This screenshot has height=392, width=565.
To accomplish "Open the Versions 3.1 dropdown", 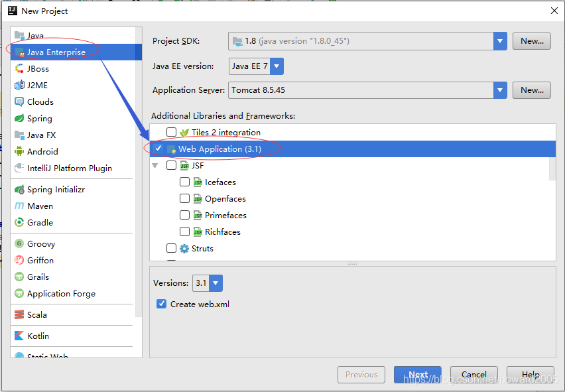I will pyautogui.click(x=216, y=283).
